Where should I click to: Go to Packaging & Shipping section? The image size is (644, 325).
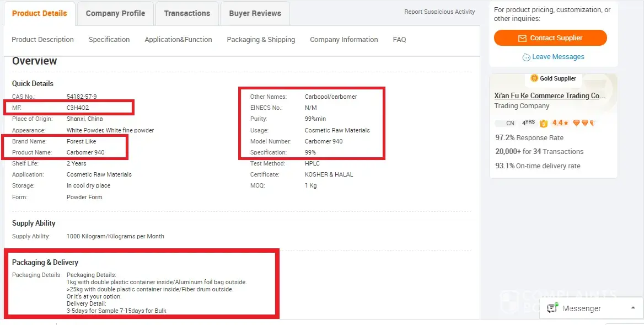(261, 39)
